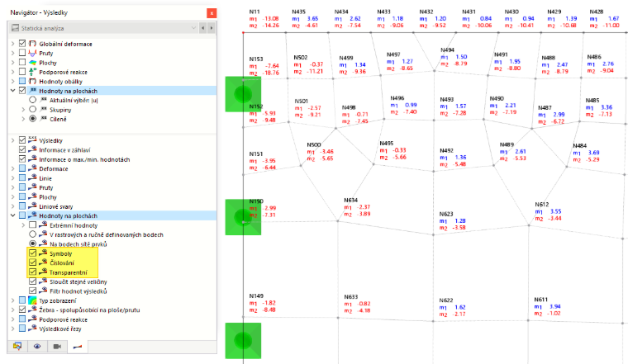The width and height of the screenshot is (628, 364).
Task: Toggle Sloučit stejné veličiny checkbox
Action: (33, 281)
